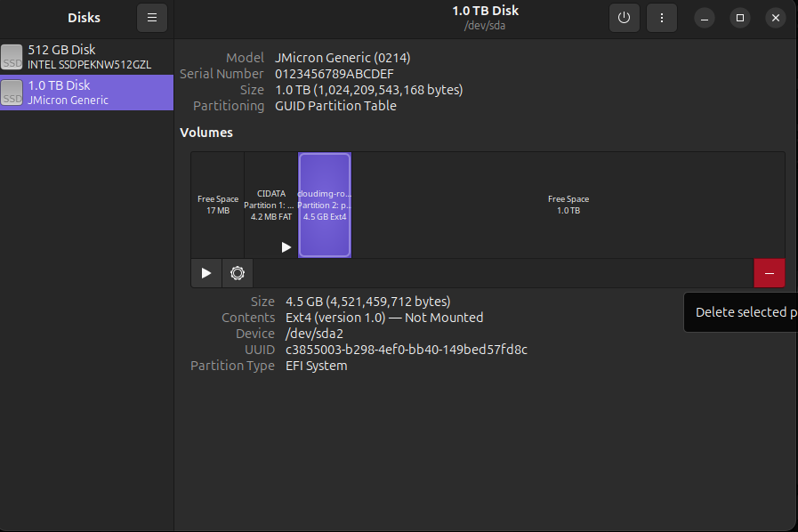Click the SSD icon beside JMicron Generic

tap(12, 93)
